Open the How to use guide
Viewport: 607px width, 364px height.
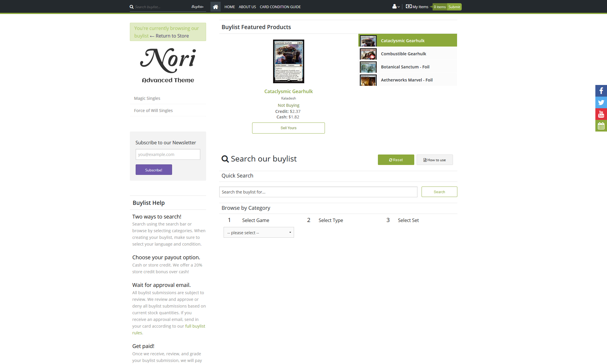pos(435,160)
